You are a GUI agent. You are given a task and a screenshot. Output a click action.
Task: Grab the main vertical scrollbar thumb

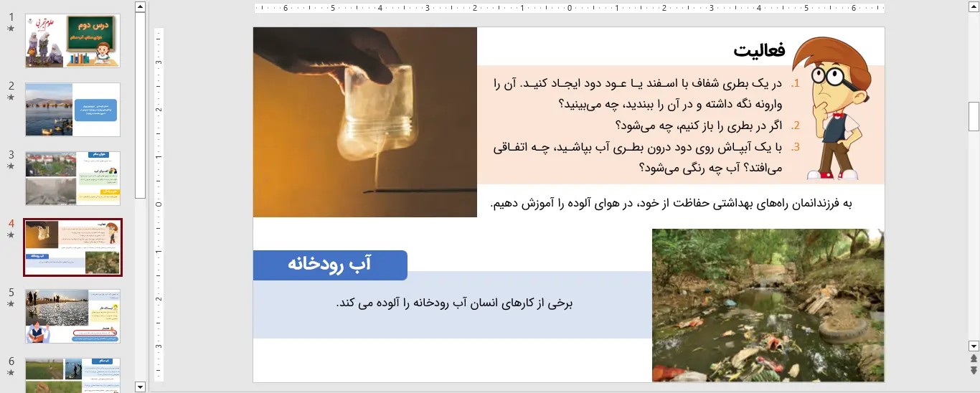pos(974,116)
